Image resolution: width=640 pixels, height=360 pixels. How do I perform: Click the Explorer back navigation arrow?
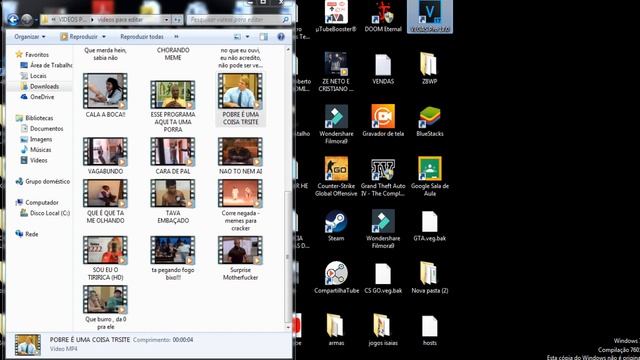click(13, 19)
